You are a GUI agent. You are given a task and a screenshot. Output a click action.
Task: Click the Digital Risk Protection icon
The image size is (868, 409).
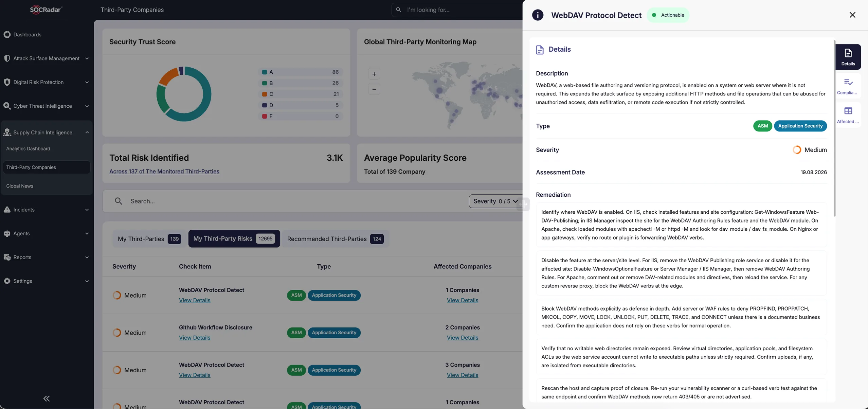7,82
